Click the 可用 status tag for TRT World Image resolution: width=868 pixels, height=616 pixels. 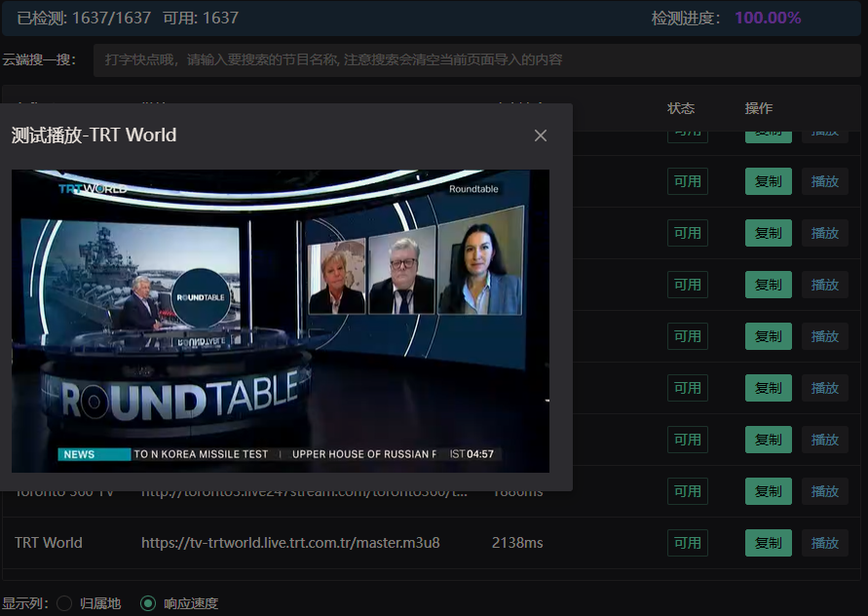[x=687, y=543]
